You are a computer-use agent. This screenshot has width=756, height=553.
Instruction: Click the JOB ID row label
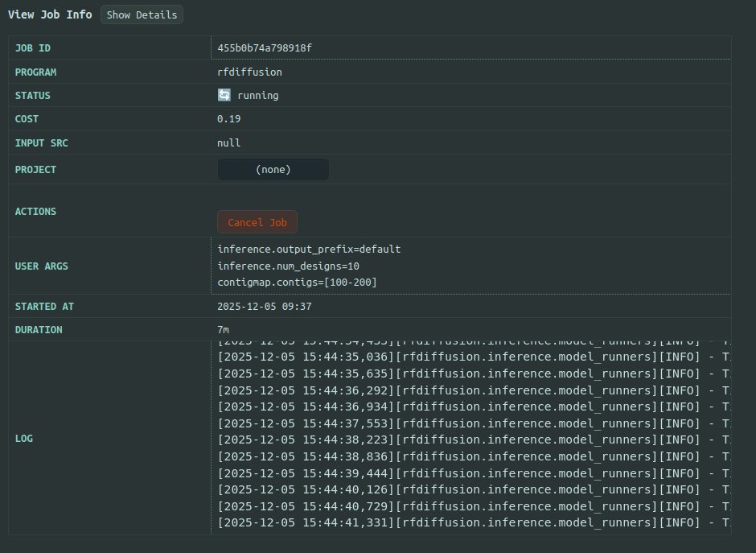coord(33,47)
